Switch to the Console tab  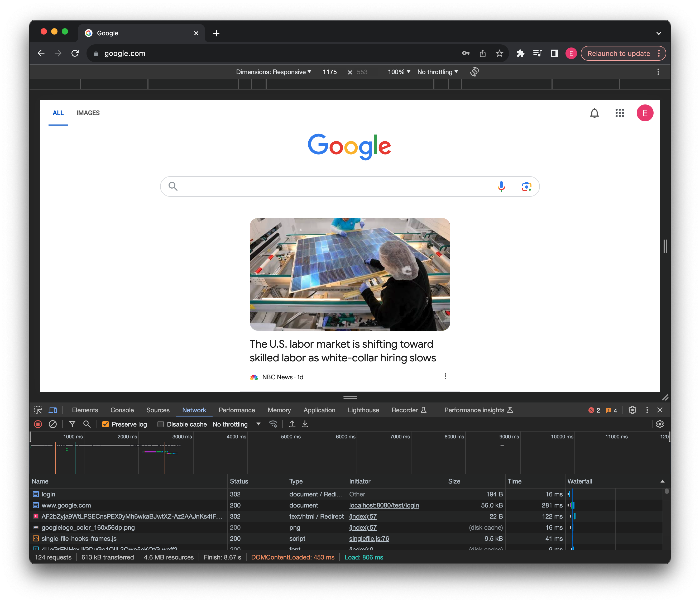pyautogui.click(x=122, y=410)
